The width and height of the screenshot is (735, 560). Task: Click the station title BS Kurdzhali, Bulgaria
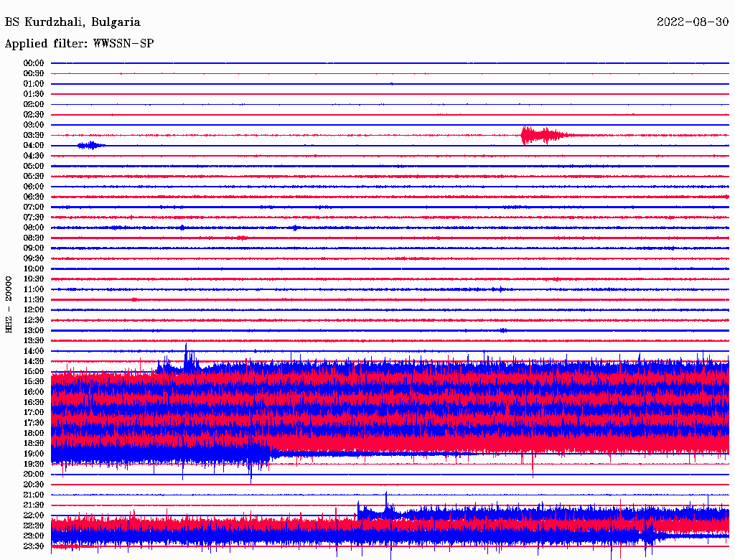point(72,22)
